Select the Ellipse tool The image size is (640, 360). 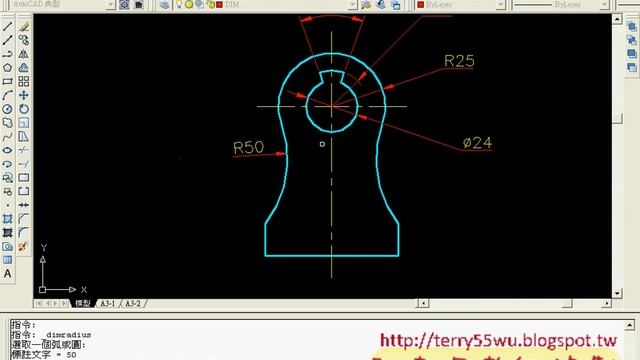(7, 150)
